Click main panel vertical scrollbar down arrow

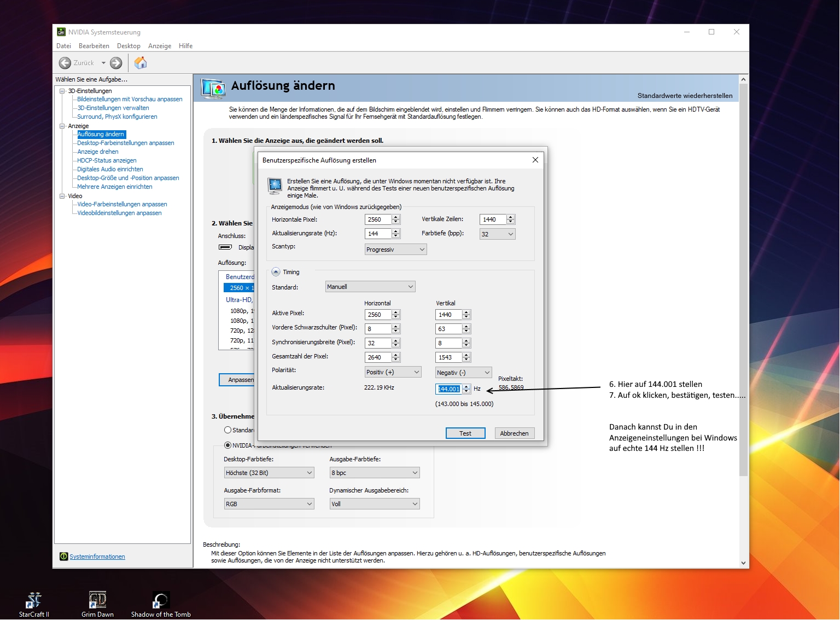743,563
